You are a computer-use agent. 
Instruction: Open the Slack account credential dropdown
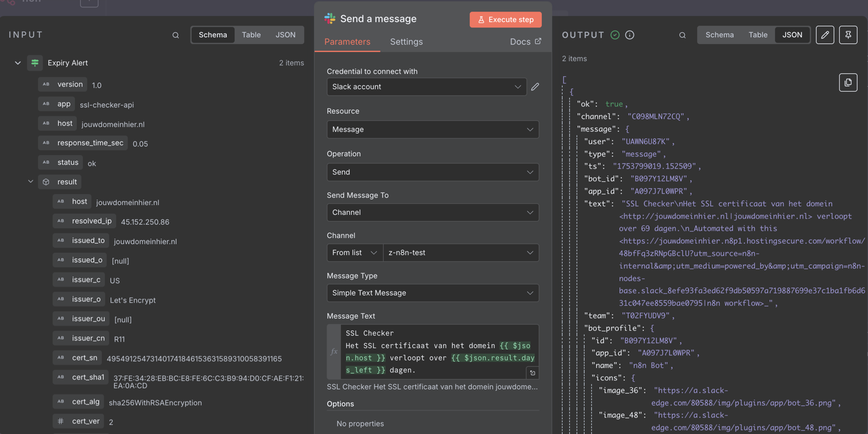pos(426,87)
